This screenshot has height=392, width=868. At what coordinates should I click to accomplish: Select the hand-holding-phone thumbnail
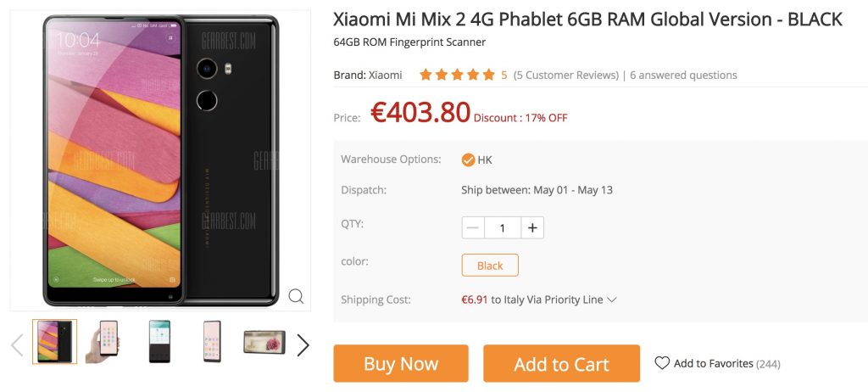[103, 342]
